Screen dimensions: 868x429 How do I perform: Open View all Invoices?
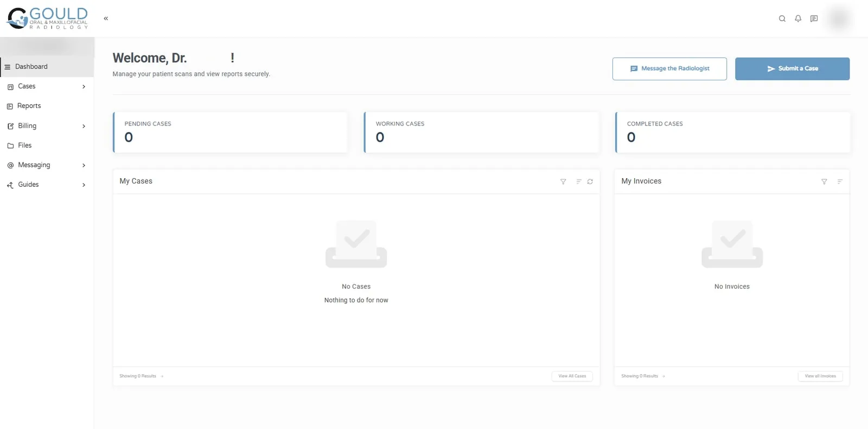pos(820,376)
